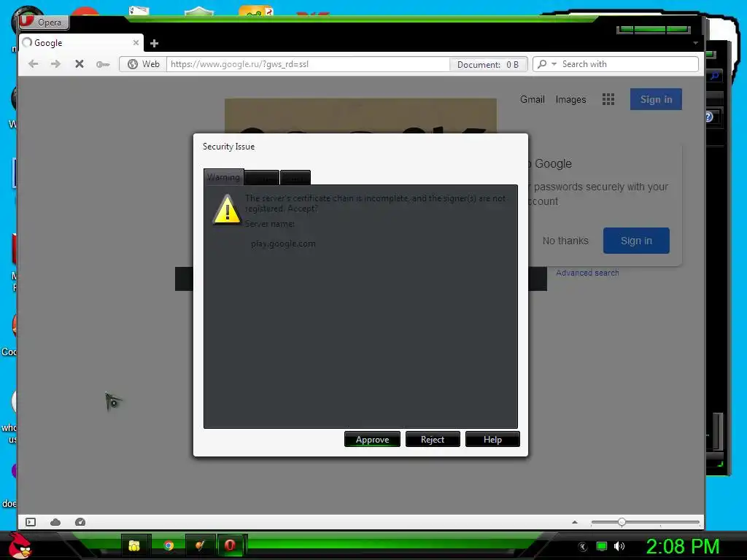Screen dimensions: 747x560
Task: Select the Warning tab in Security Issue
Action: click(x=223, y=176)
